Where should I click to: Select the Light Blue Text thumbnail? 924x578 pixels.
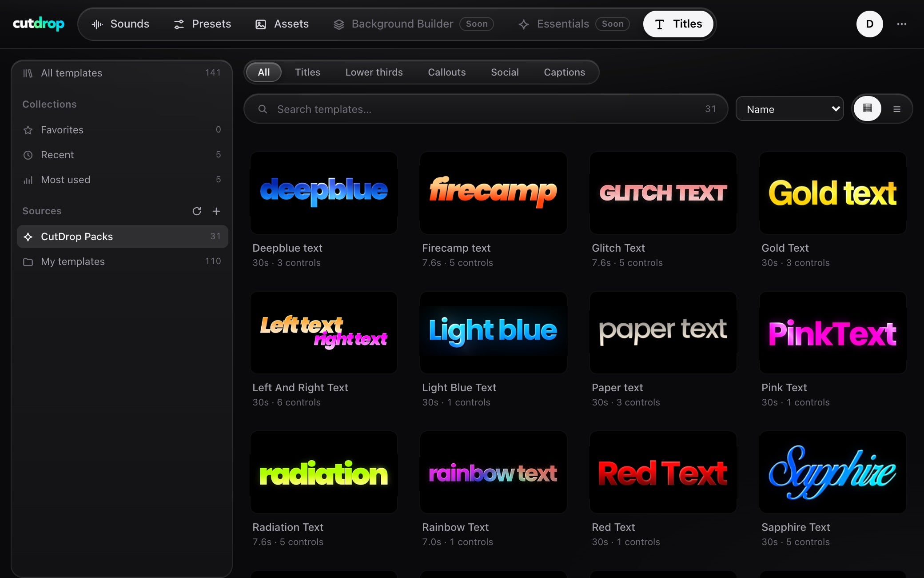494,333
